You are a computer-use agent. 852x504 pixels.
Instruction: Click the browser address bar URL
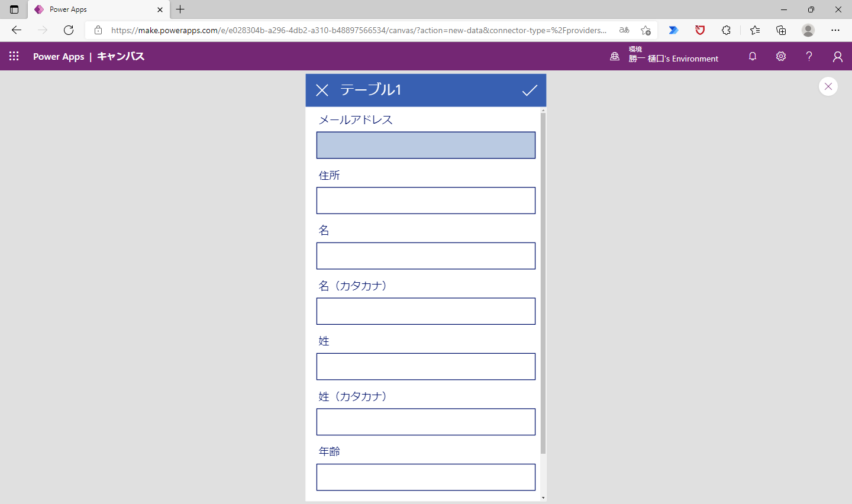[359, 30]
